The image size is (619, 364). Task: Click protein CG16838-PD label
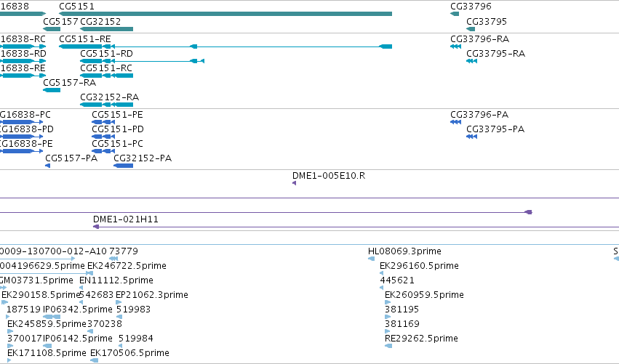[26, 129]
